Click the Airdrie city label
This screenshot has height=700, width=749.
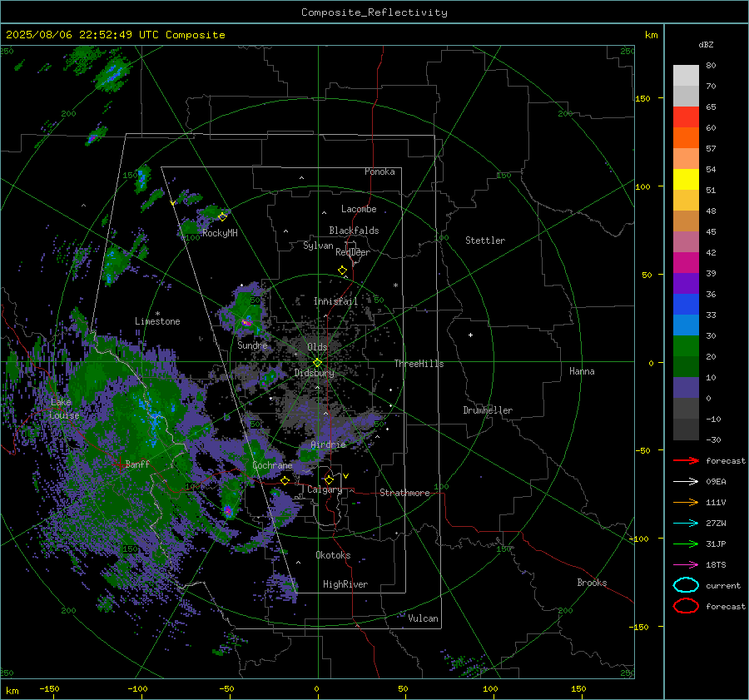(328, 444)
